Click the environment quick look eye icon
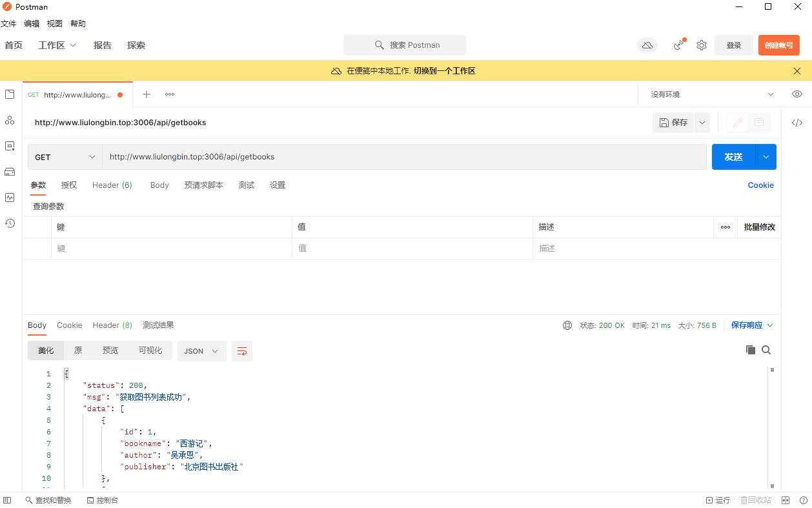Viewport: 812px width, 508px height. tap(797, 94)
